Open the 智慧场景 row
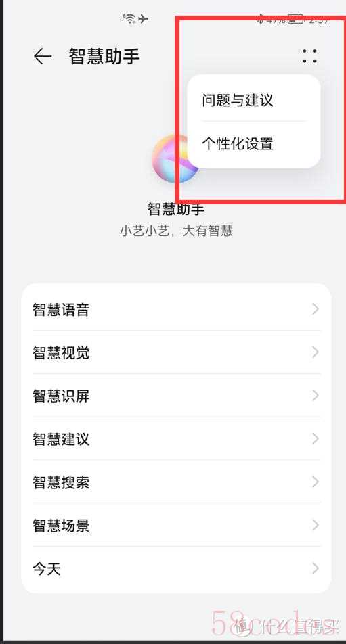 [x=176, y=525]
